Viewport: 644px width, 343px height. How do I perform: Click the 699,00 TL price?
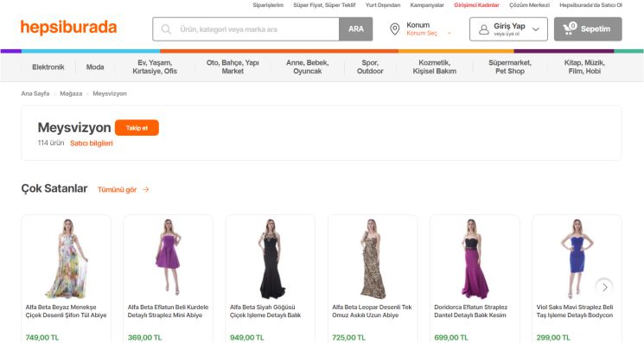click(x=451, y=337)
